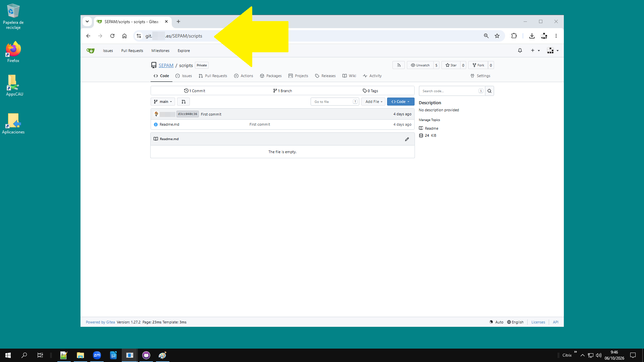
Task: Expand the plus create-new dropdown
Action: (535, 51)
